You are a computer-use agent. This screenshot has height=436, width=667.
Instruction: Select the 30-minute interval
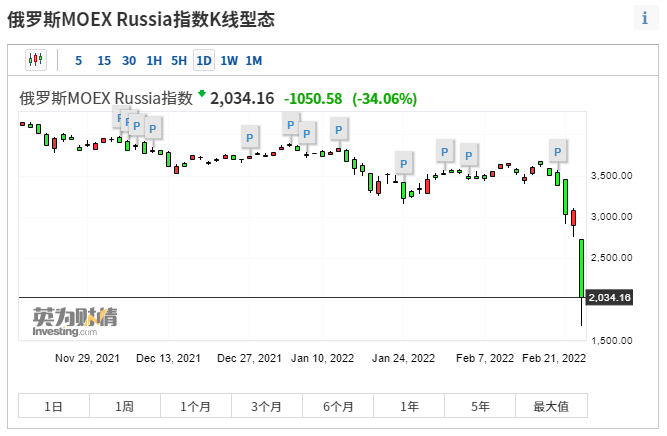pos(129,60)
